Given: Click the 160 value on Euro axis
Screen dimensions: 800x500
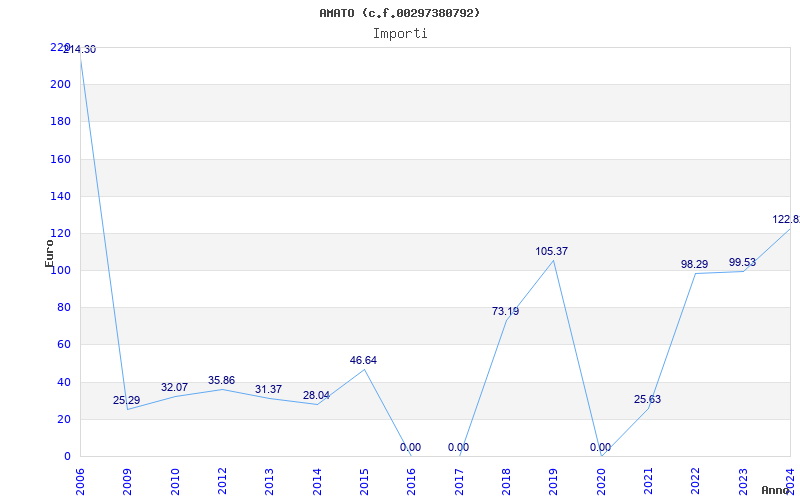Looking at the screenshot, I should pos(60,159).
